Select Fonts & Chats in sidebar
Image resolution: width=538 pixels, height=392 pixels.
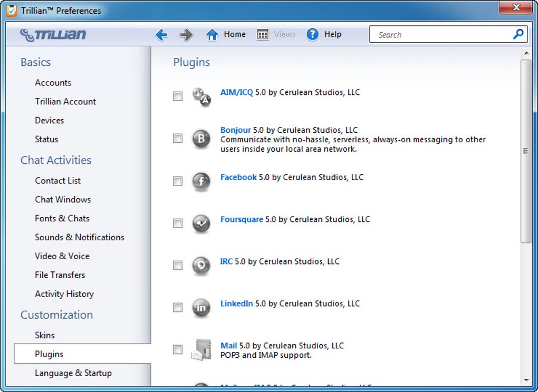(x=62, y=218)
